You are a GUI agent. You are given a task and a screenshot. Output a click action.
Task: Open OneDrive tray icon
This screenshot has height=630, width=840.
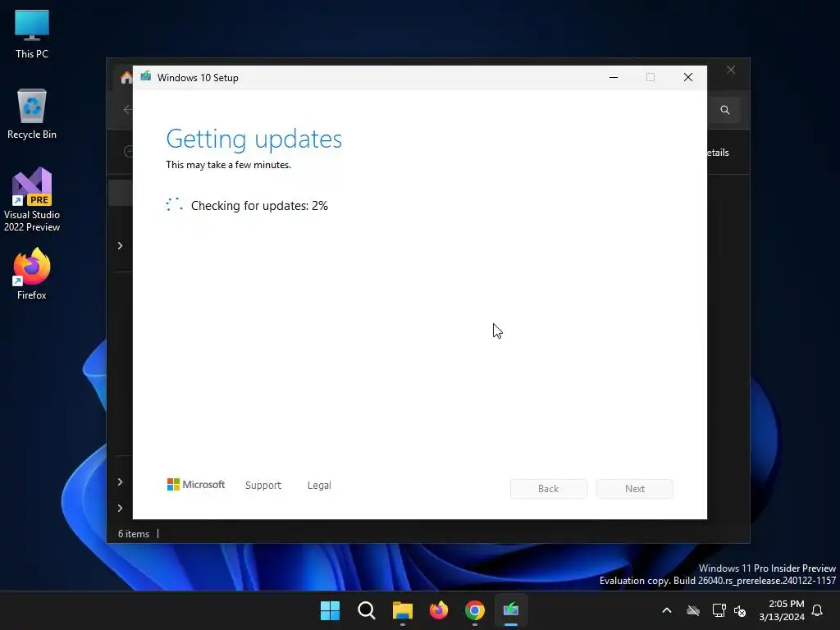[693, 610]
